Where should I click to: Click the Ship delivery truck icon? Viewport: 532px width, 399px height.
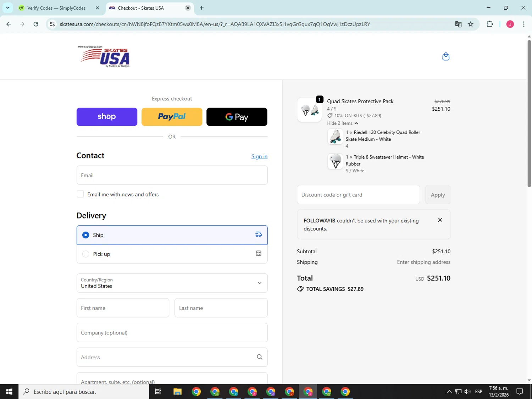coord(259,234)
